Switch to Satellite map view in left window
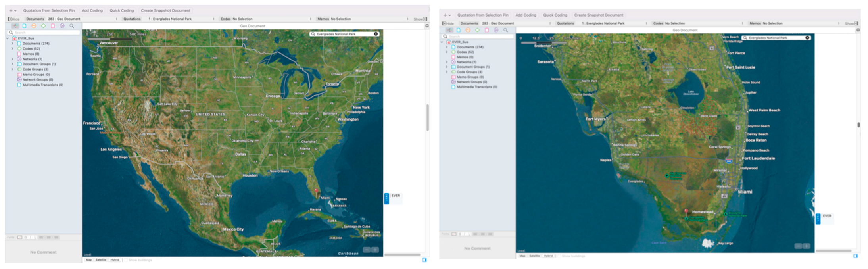 (101, 260)
